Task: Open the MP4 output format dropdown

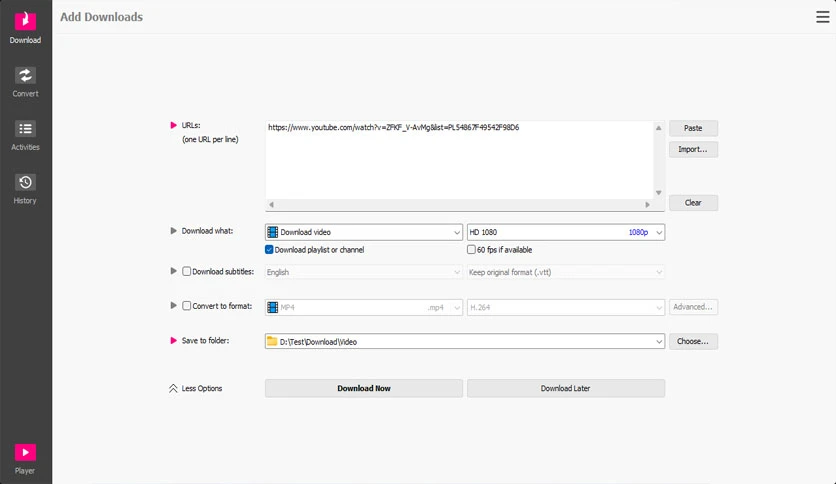Action: 364,307
